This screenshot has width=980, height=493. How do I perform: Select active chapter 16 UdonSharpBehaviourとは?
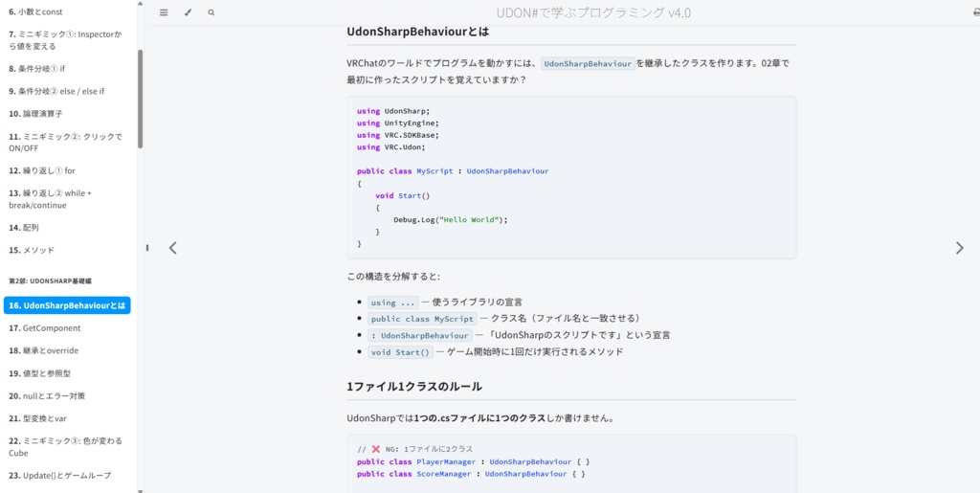click(x=67, y=305)
